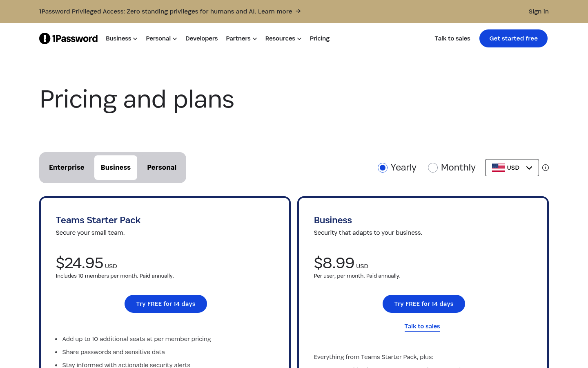Select Yearly billing radio button
588x368 pixels.
383,168
